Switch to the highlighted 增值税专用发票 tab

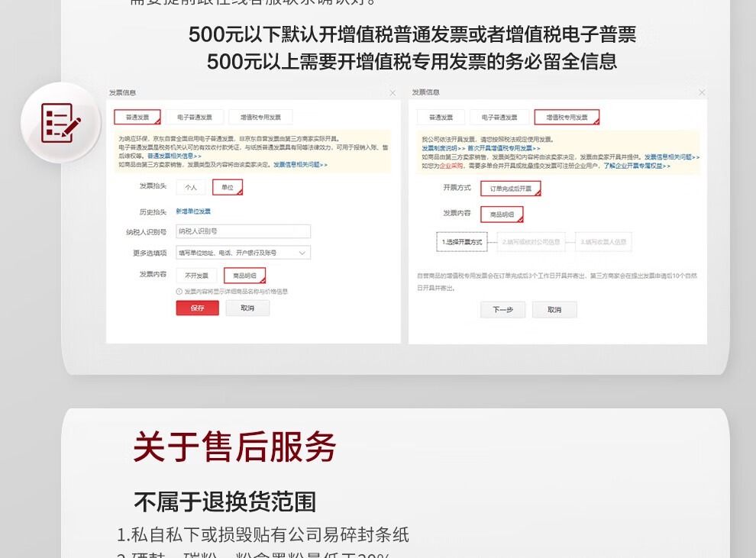[567, 117]
